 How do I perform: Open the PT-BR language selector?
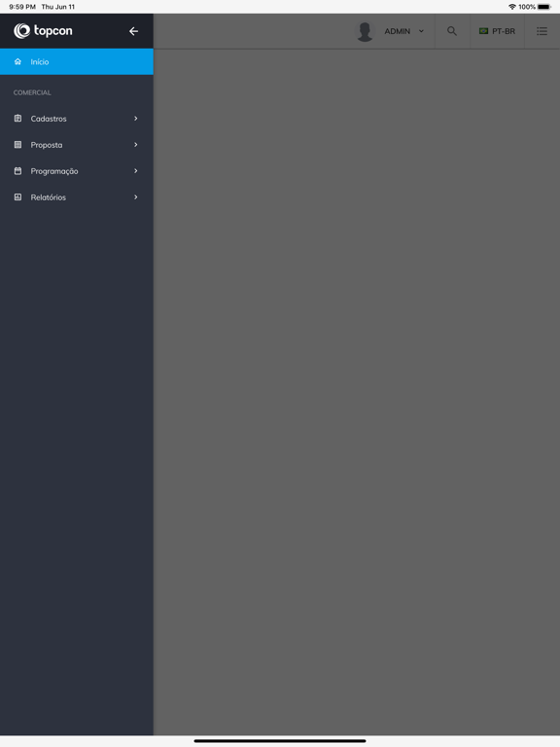[497, 31]
